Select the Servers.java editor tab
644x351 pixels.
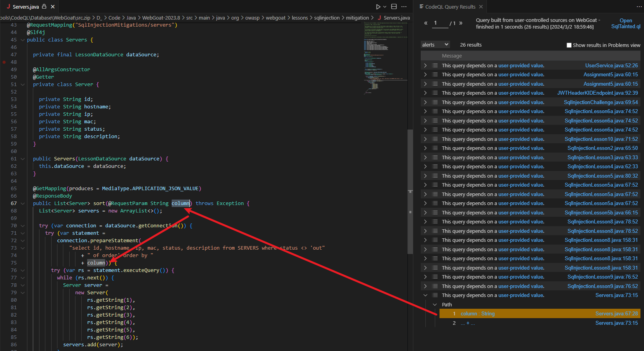[x=29, y=7]
